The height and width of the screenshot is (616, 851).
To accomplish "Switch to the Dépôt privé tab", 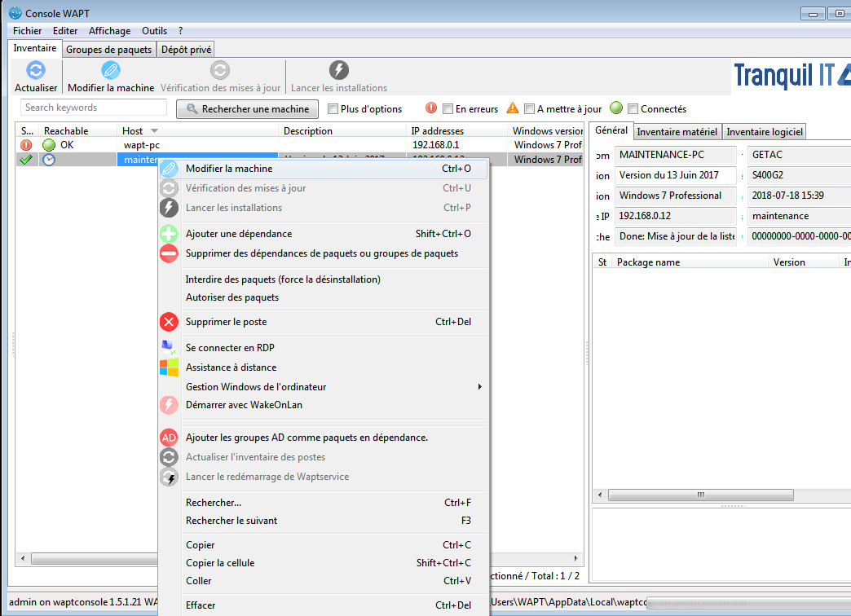I will [186, 50].
